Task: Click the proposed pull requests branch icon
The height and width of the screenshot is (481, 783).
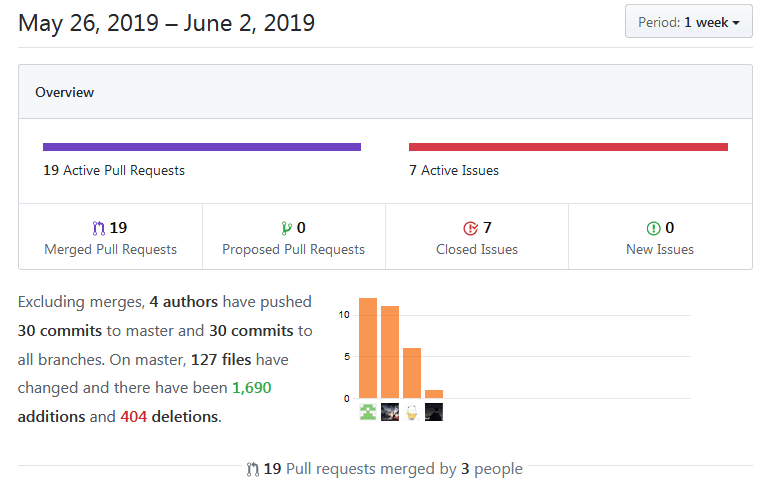Action: coord(286,228)
